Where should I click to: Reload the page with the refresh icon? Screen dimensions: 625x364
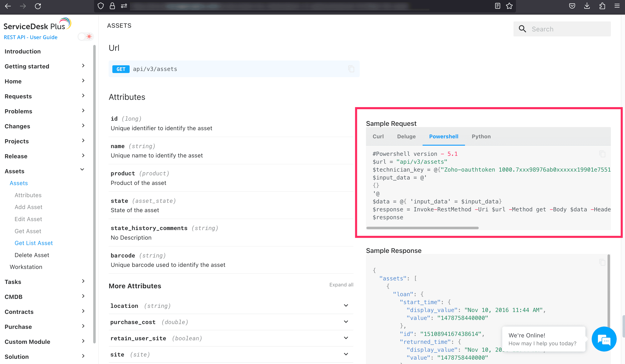pyautogui.click(x=38, y=6)
